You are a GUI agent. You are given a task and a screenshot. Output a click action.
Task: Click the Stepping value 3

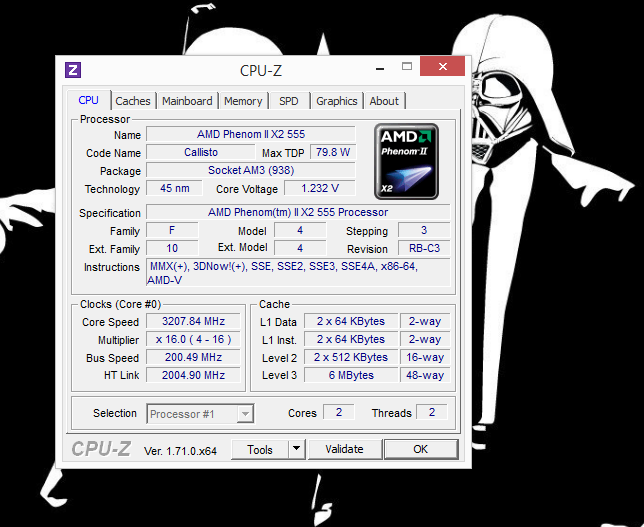424,230
